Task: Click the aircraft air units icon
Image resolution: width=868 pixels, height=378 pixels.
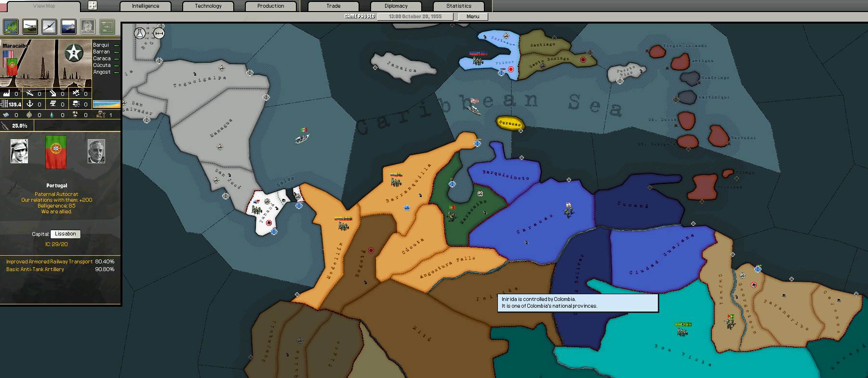Action: point(49,26)
